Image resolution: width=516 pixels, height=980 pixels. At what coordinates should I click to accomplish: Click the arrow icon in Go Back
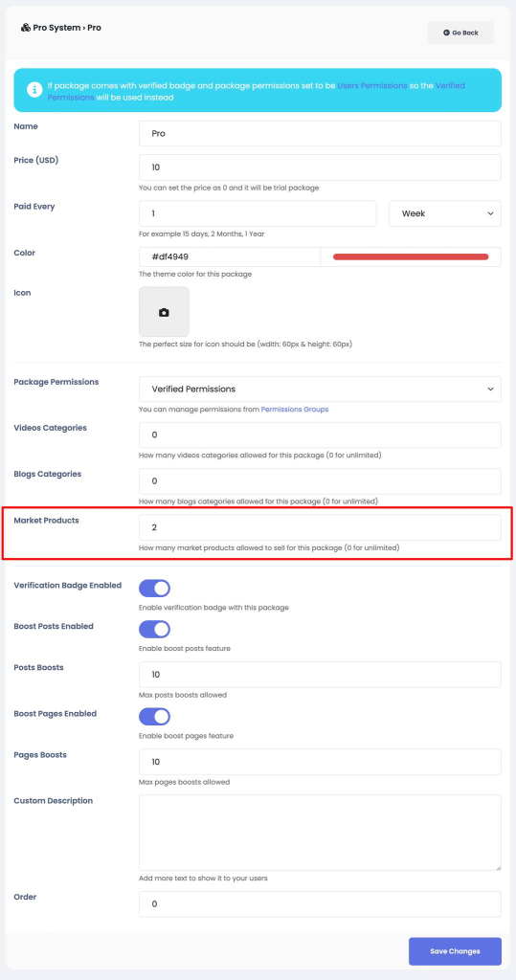click(x=446, y=33)
